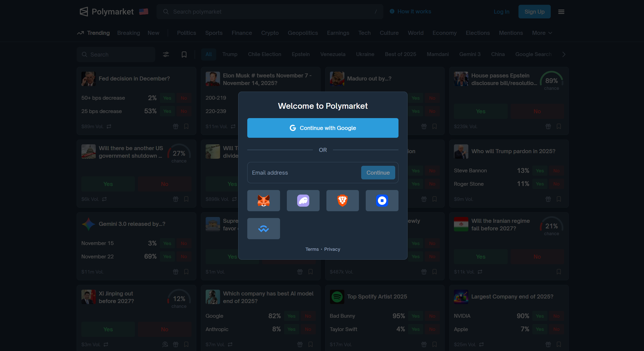Viewport: 644px width, 351px height.
Task: Click the US flag icon
Action: tap(144, 12)
